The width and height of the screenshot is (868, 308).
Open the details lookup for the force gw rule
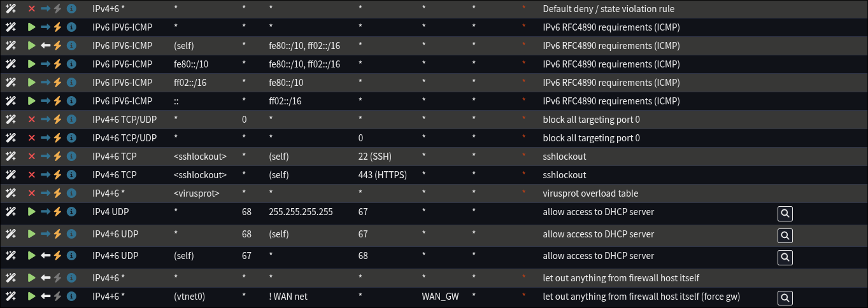coord(785,298)
